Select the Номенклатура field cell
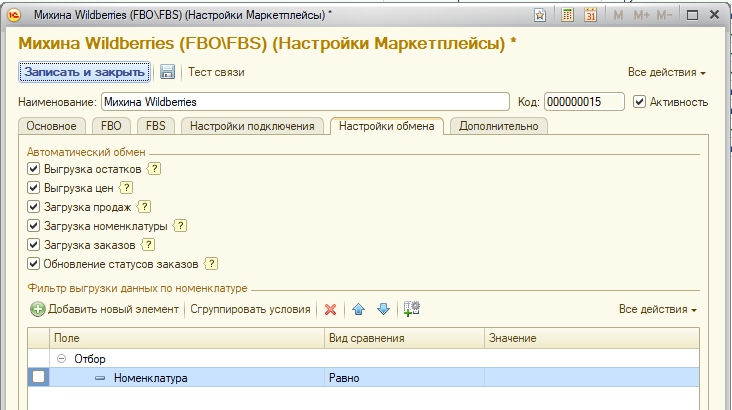Viewport: 732px width, 410px height. click(187, 378)
